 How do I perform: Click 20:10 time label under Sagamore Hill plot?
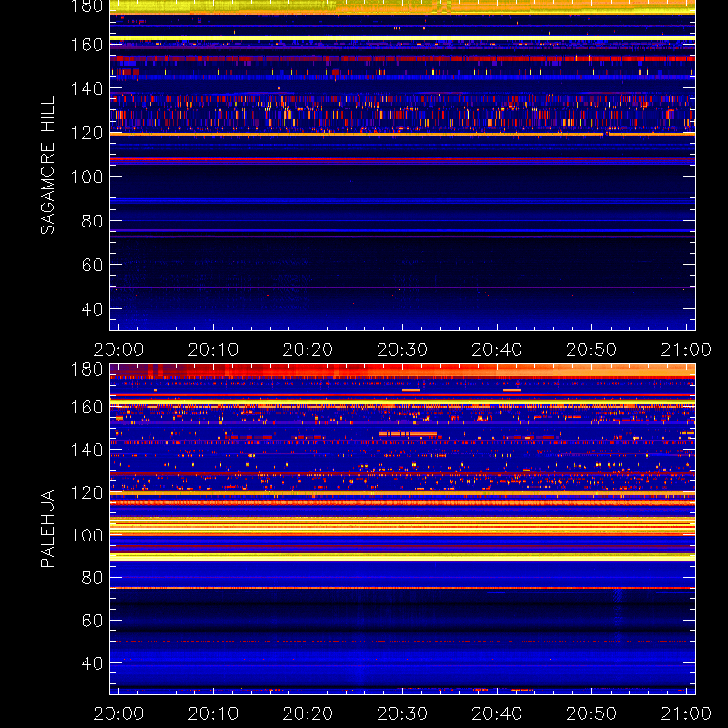[213, 349]
